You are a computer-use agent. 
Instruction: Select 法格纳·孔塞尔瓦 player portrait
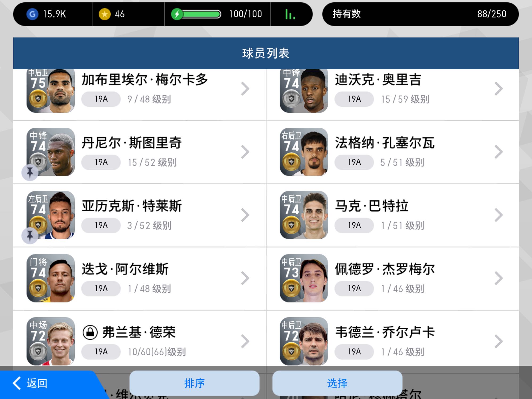click(304, 152)
